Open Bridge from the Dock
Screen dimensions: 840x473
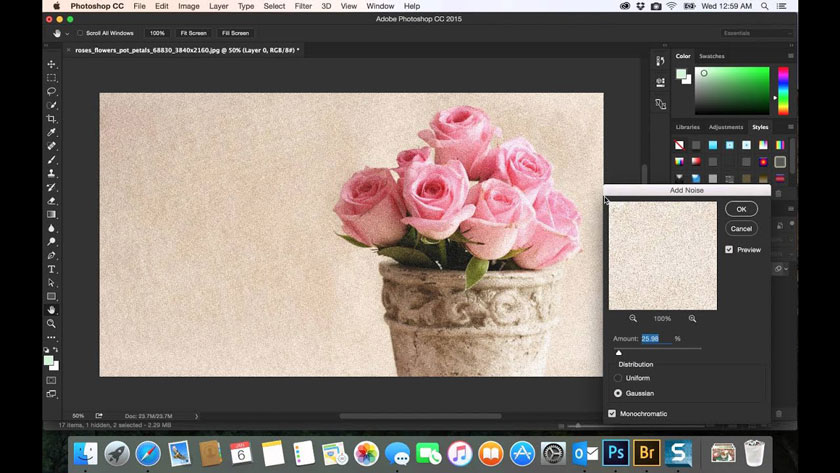click(x=647, y=454)
